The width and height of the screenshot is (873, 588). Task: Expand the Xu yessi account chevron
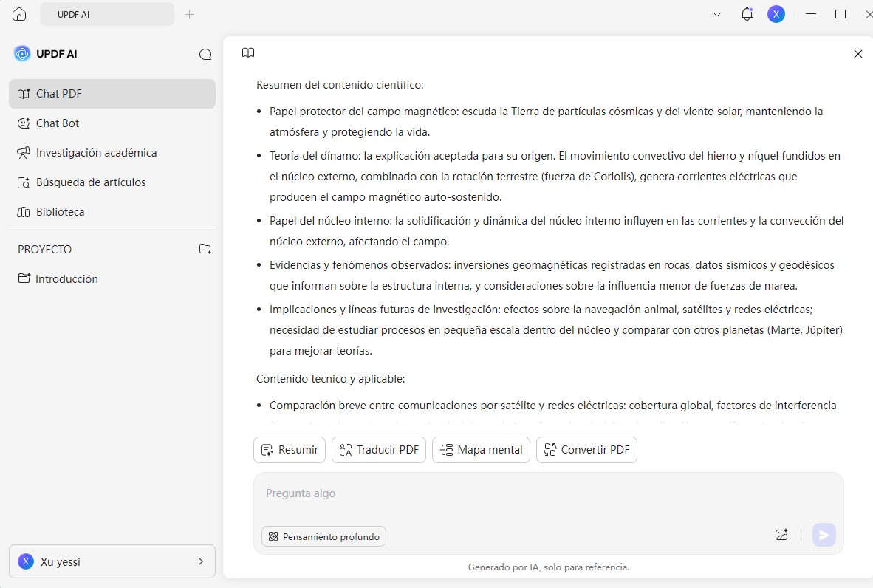pos(201,561)
